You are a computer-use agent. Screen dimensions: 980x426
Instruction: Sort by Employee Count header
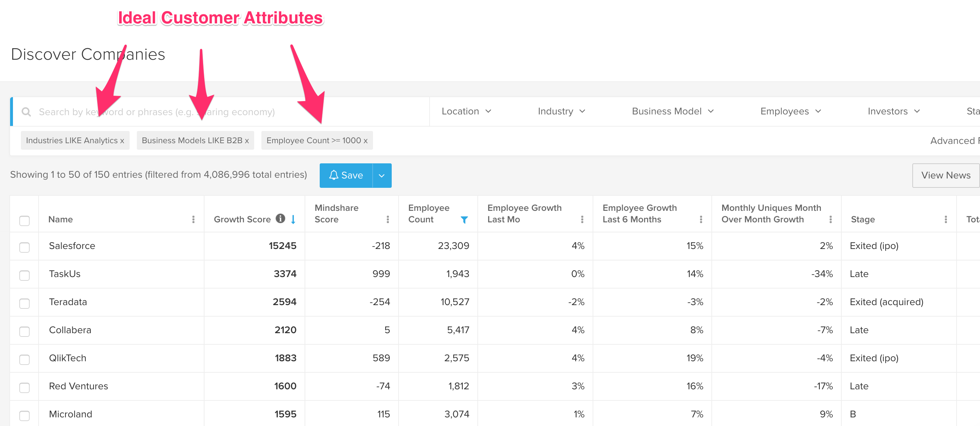(x=429, y=214)
